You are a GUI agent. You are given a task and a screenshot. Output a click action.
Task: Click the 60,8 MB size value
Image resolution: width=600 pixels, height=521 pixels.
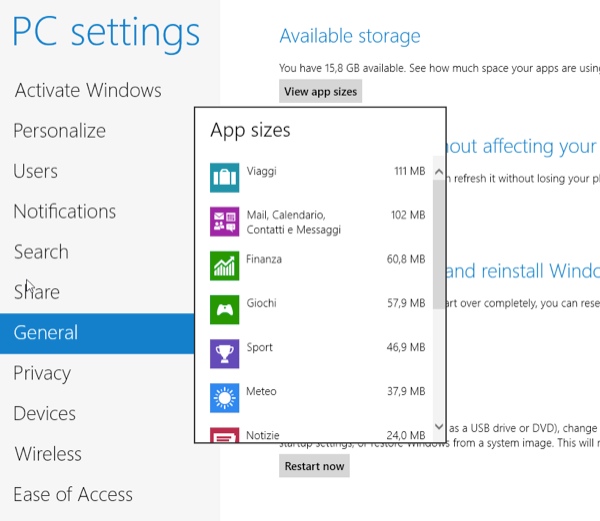click(406, 259)
